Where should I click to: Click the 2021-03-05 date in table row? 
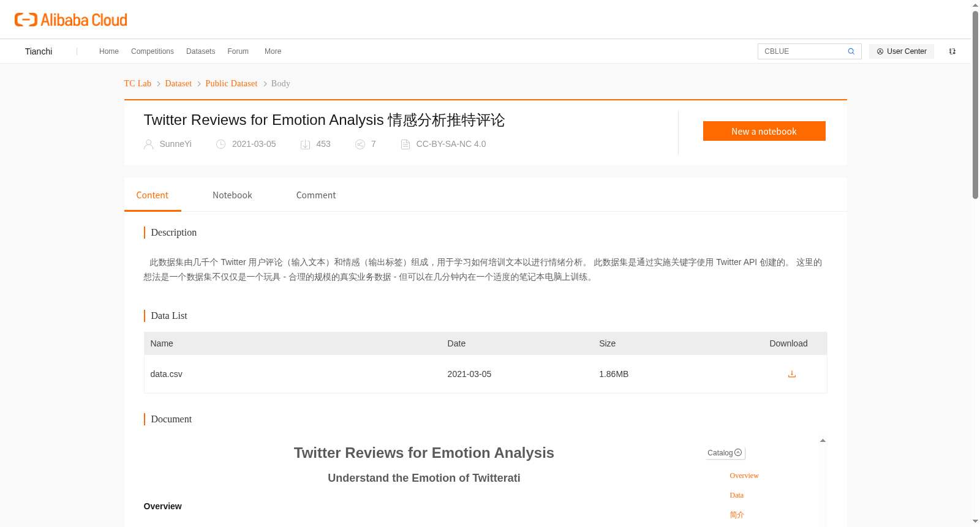coord(469,374)
